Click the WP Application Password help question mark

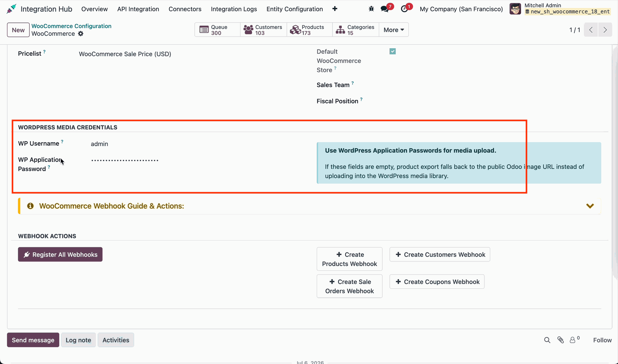point(49,167)
